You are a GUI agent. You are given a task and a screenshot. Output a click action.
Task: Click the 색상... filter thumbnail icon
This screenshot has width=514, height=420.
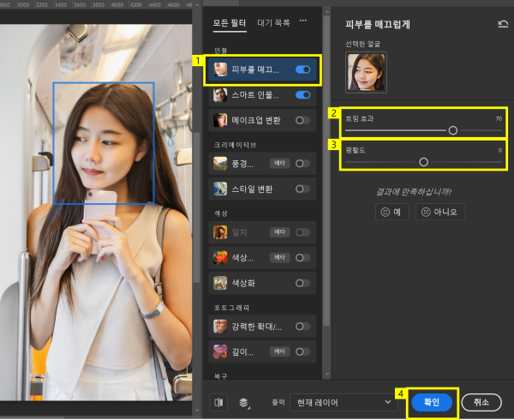pos(220,257)
